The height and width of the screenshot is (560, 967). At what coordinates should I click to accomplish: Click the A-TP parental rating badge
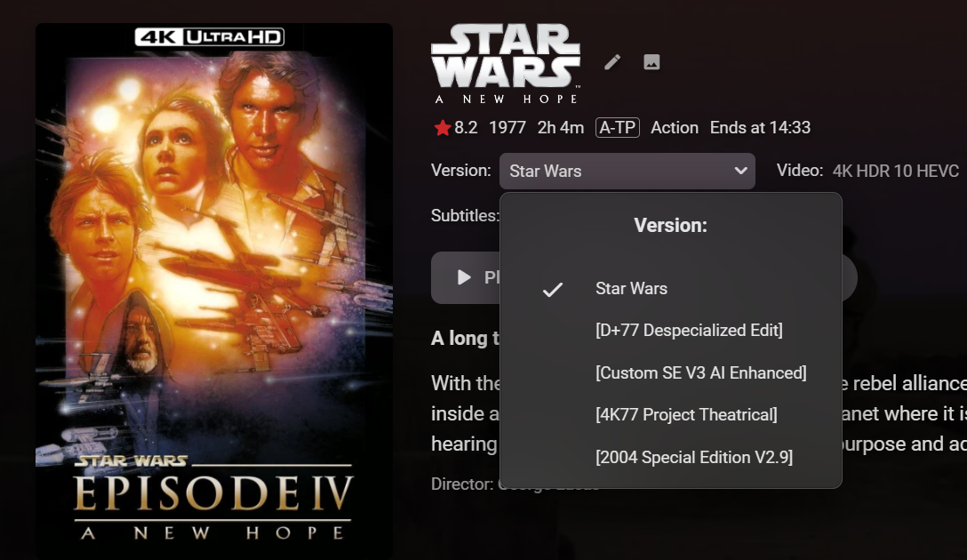click(x=618, y=128)
